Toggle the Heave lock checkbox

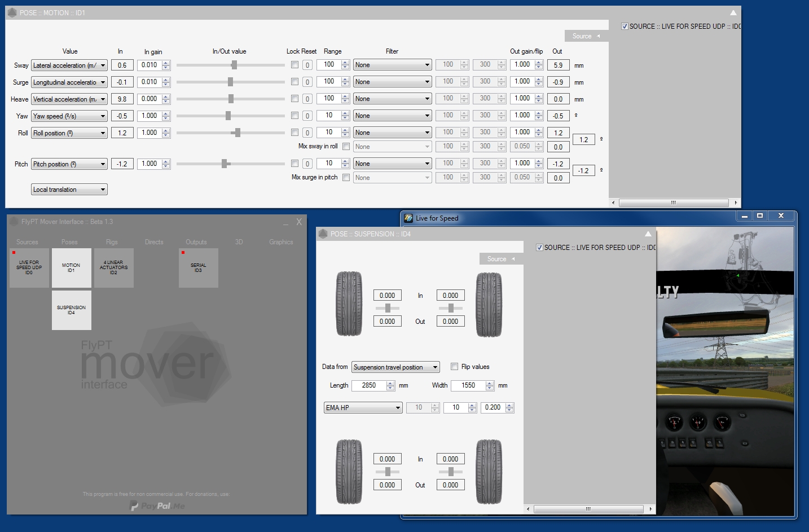tap(294, 99)
